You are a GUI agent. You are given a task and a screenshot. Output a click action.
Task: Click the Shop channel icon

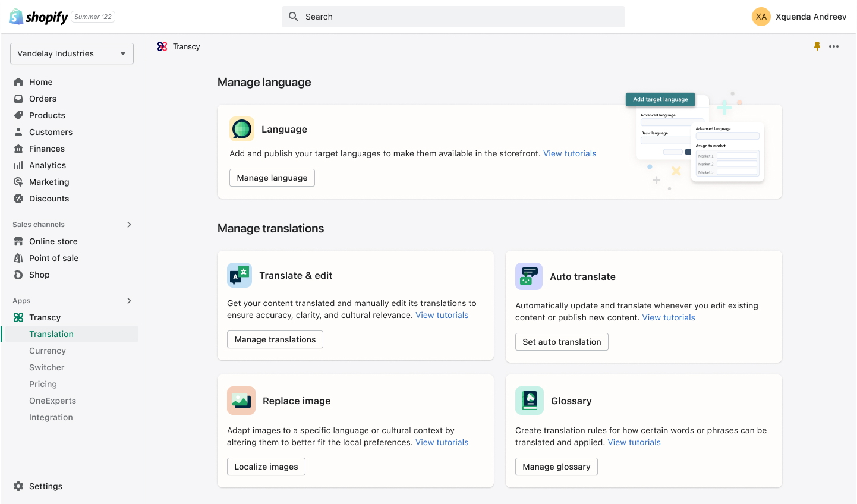[18, 275]
